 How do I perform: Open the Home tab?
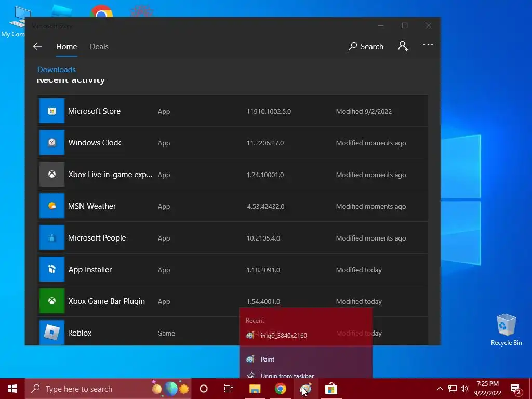[x=66, y=47]
